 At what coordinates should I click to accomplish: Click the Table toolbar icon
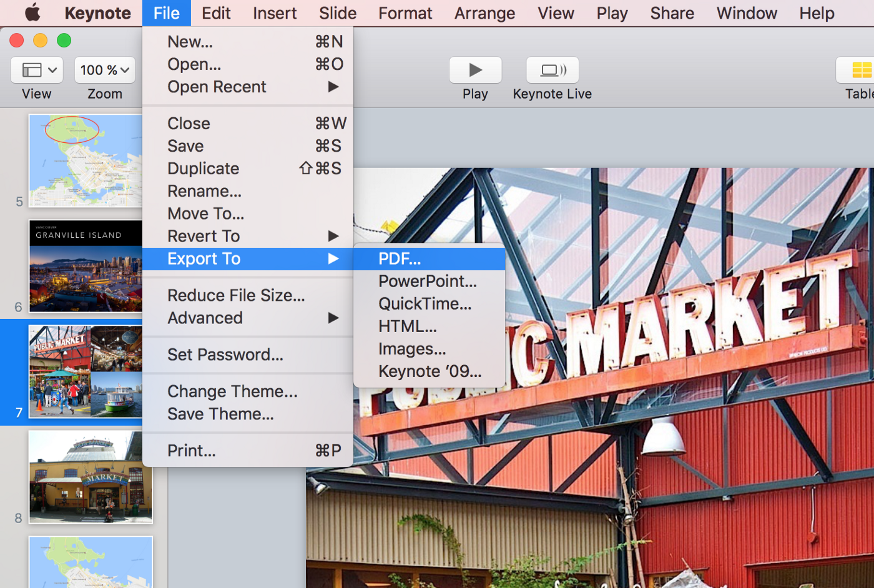[x=860, y=70]
